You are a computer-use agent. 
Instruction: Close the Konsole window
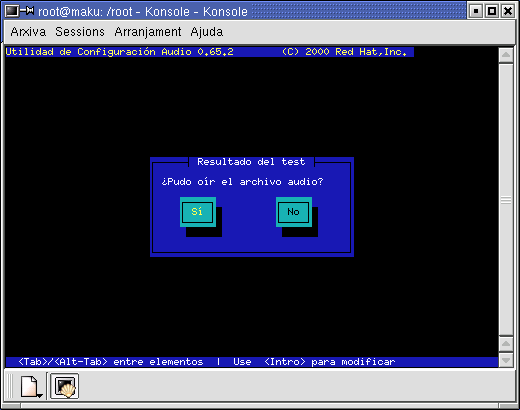508,11
